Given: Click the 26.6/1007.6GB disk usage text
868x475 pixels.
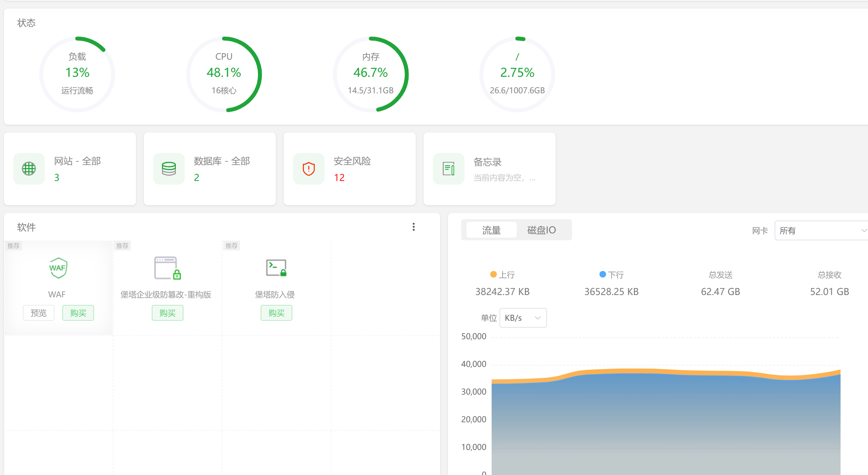Looking at the screenshot, I should [x=517, y=90].
